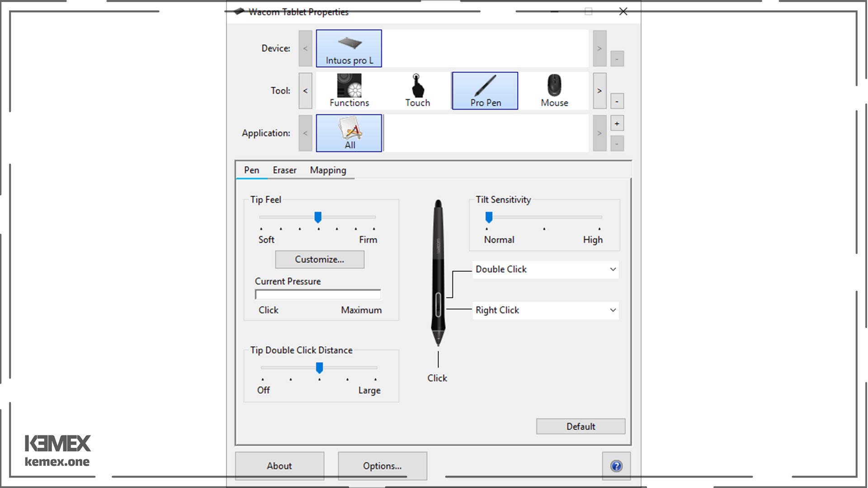Click the pen illustration side switch

tap(438, 305)
